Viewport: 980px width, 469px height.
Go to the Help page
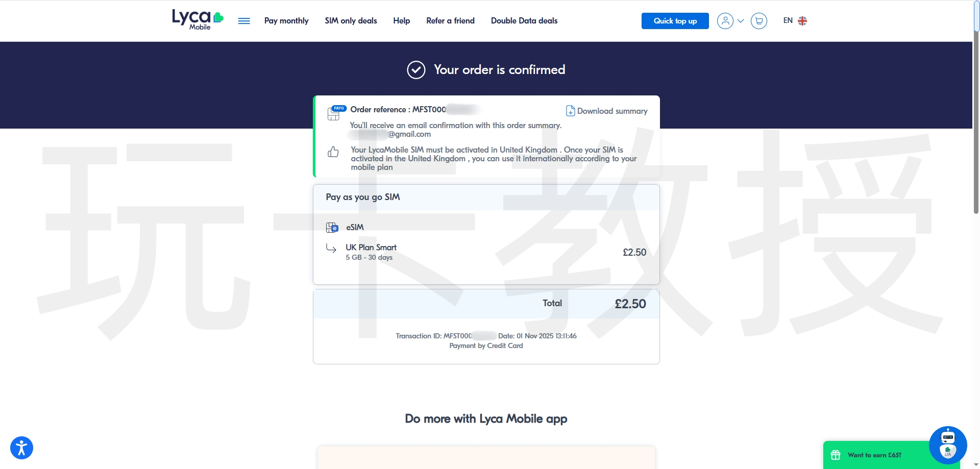coord(401,21)
